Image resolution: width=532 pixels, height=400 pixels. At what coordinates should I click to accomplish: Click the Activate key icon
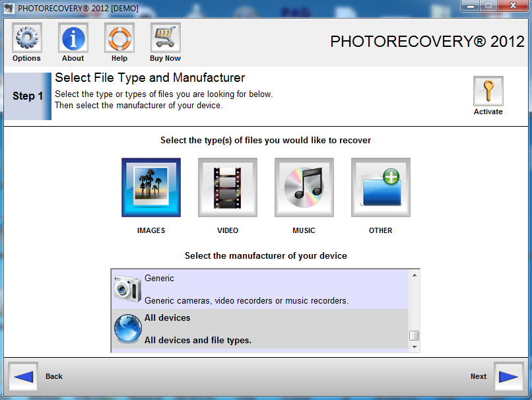click(488, 90)
